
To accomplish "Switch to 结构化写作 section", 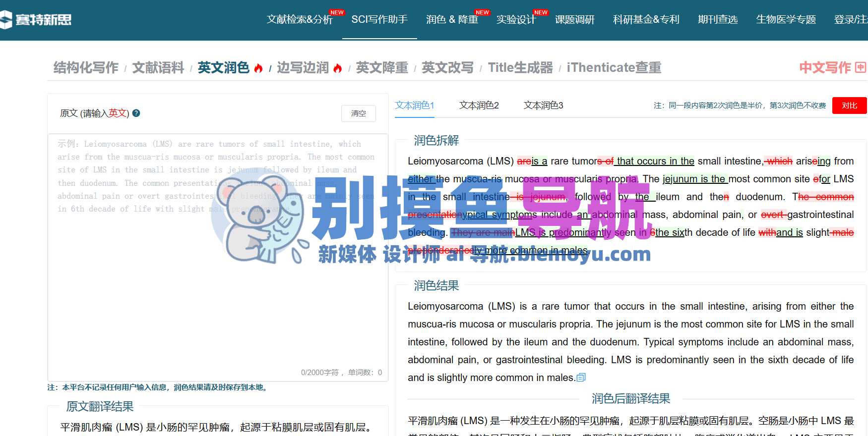I will (x=86, y=67).
